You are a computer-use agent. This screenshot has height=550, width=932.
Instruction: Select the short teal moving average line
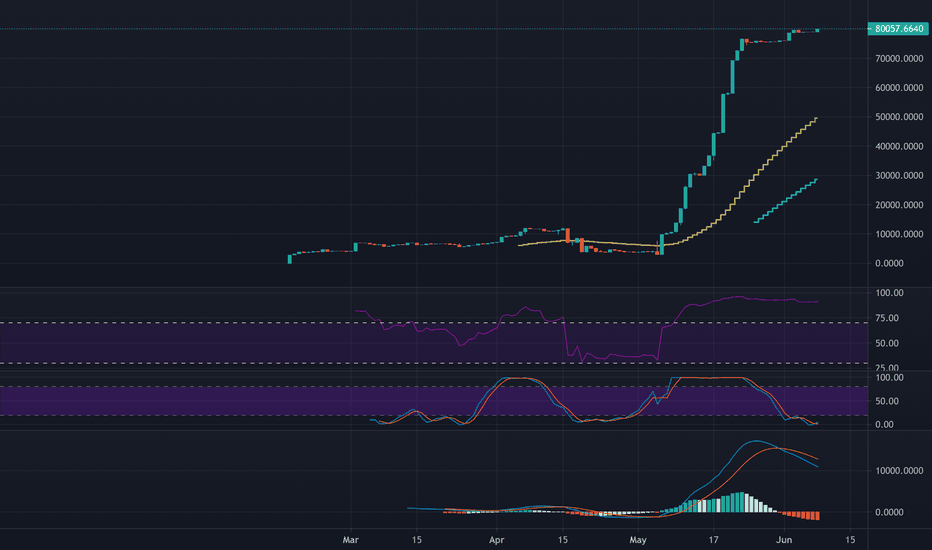tap(786, 201)
